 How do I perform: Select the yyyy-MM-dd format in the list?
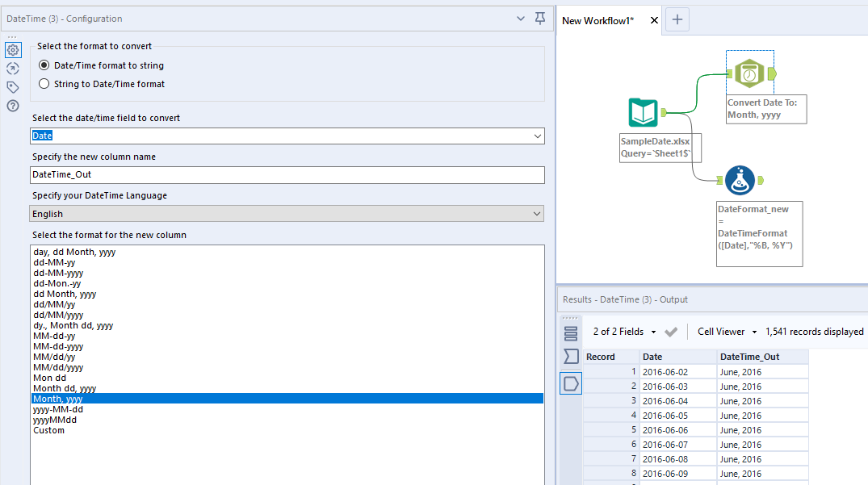(x=60, y=409)
